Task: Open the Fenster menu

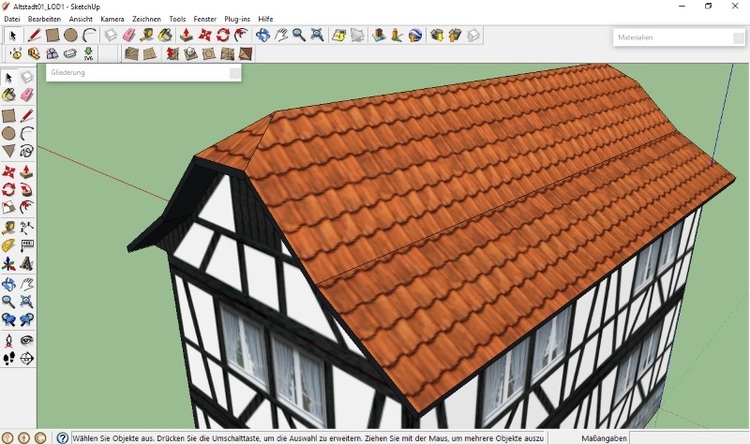Action: coord(205,19)
